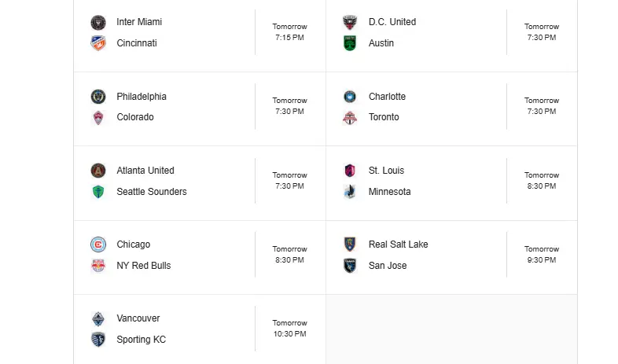Select the Seattle Sounders green crest
Viewport: 618px width, 364px height.
98,192
